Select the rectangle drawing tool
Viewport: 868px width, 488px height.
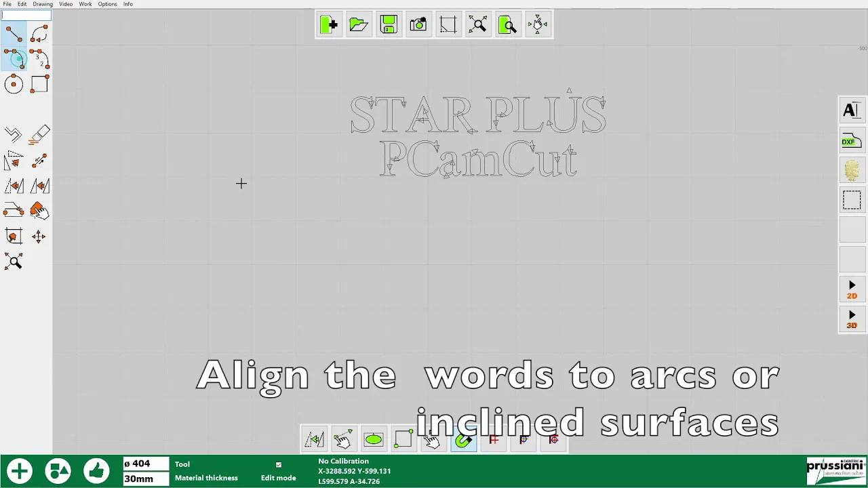pos(39,84)
